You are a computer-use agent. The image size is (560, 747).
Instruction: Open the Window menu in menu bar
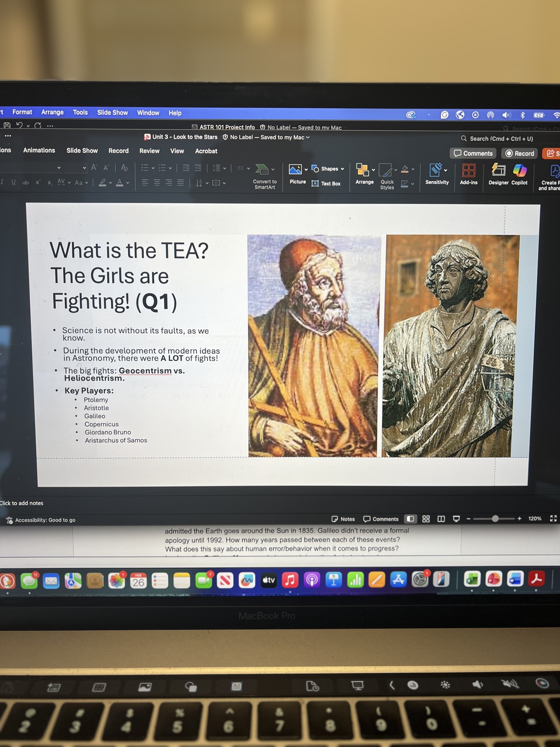pos(148,113)
